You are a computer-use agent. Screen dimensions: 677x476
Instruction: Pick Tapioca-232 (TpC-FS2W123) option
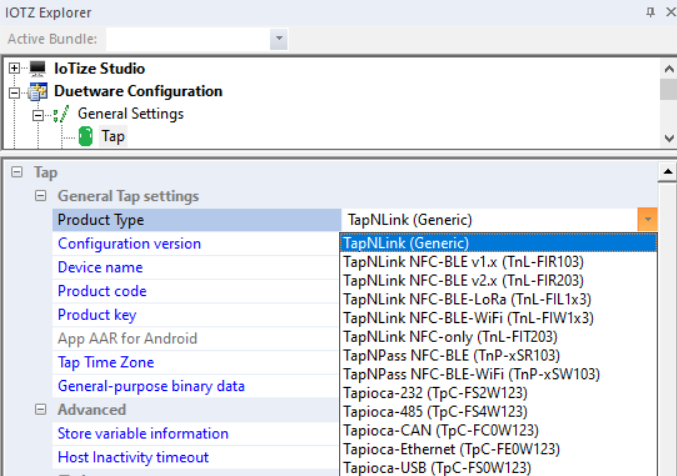coord(498,393)
